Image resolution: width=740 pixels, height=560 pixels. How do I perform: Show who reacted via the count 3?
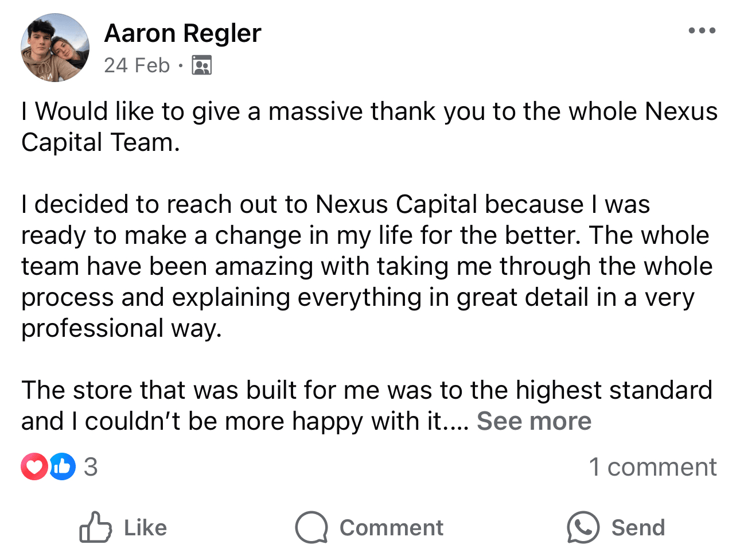[x=91, y=467]
